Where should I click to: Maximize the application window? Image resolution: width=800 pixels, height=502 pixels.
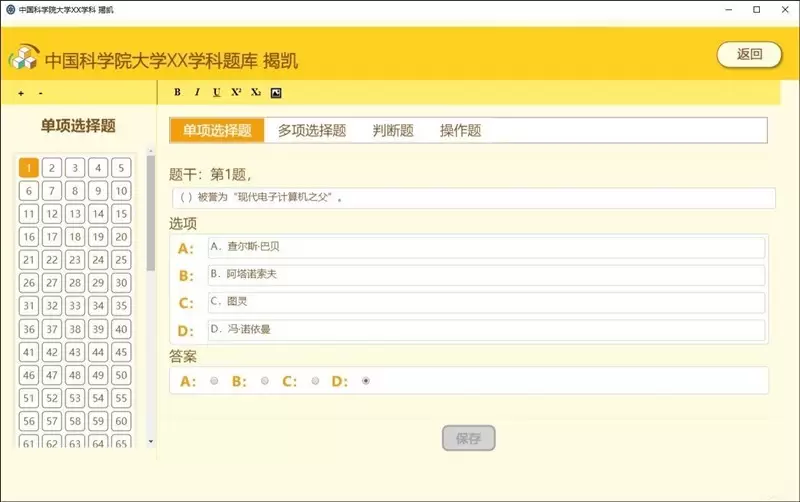tap(757, 9)
